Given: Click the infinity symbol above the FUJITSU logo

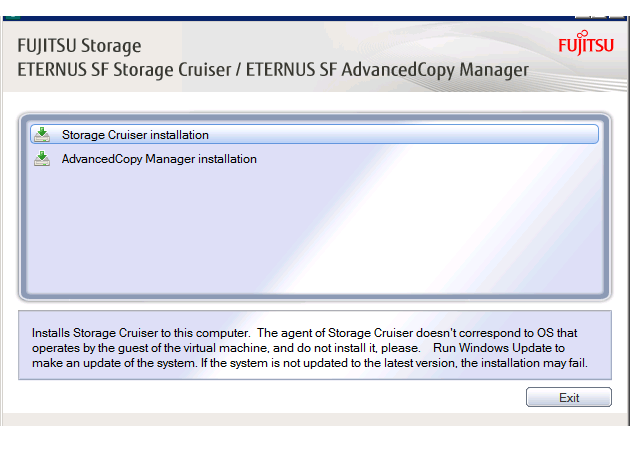Looking at the screenshot, I should coord(584,34).
